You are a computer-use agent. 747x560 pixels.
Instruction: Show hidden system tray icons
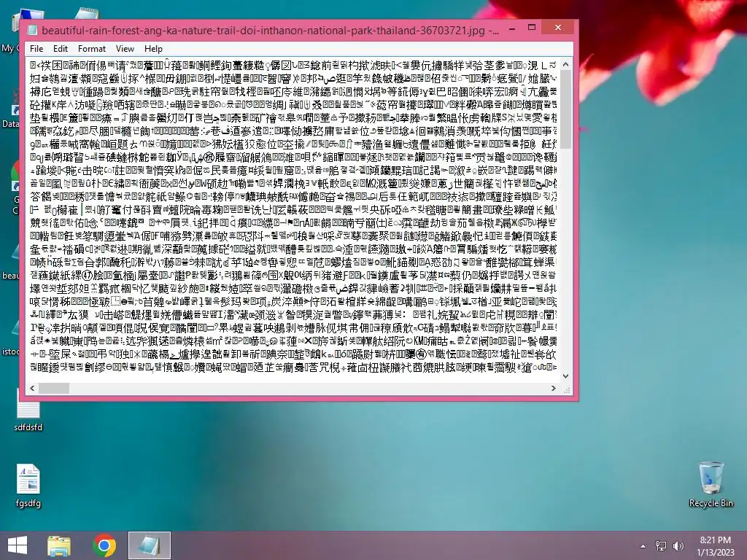point(643,545)
